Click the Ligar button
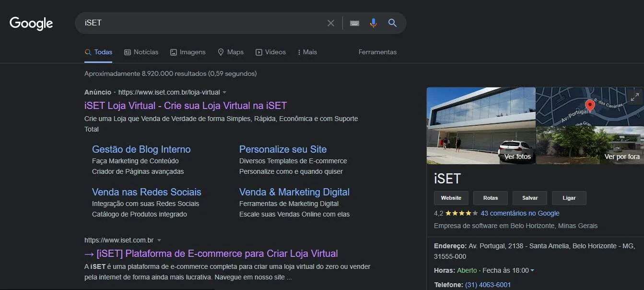This screenshot has width=644, height=290. [569, 198]
